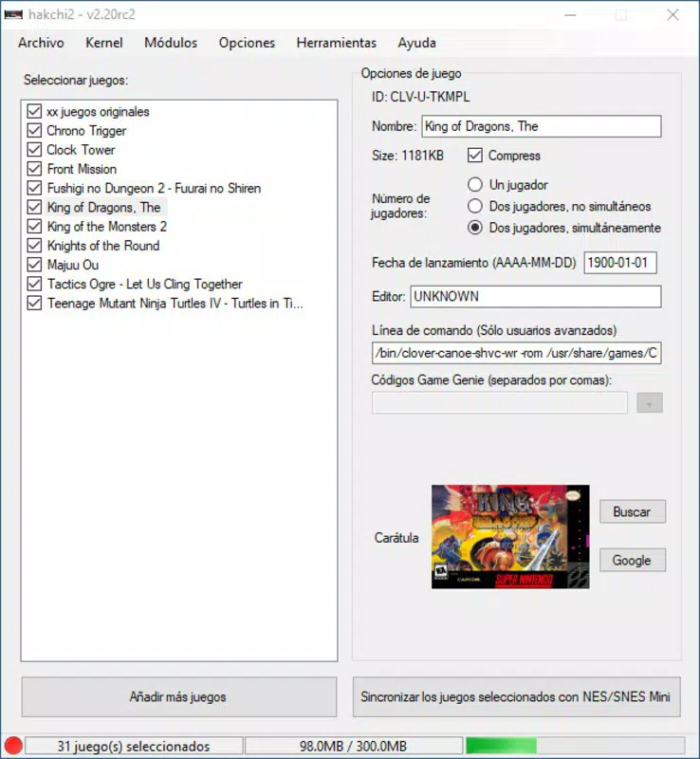
Task: Click the Google cover search button
Action: pos(633,560)
